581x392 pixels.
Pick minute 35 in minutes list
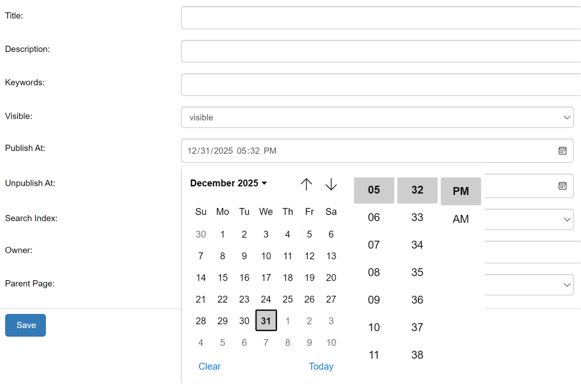(417, 272)
